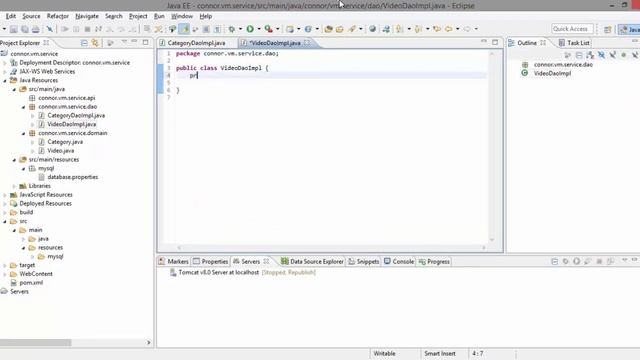640x360 pixels.
Task: Click the Resume debug icon in toolbar
Action: click(64, 29)
